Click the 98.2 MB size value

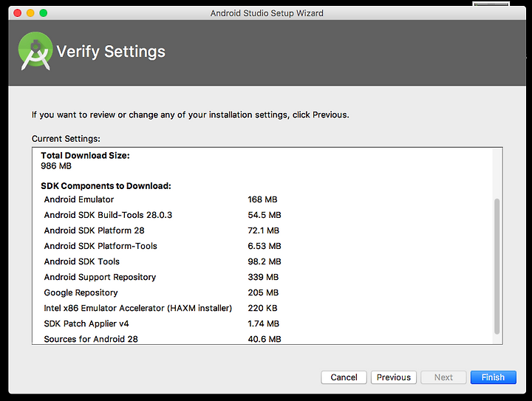[265, 261]
